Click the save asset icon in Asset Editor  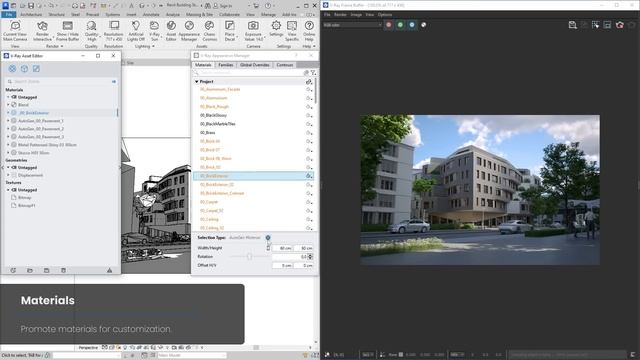point(47,270)
